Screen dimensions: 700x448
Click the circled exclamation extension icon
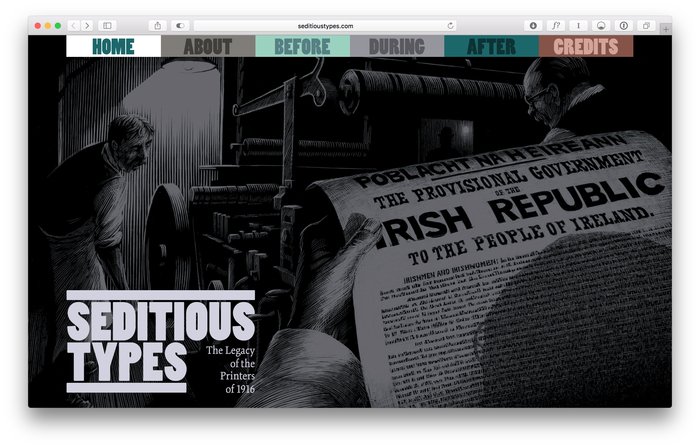click(624, 26)
